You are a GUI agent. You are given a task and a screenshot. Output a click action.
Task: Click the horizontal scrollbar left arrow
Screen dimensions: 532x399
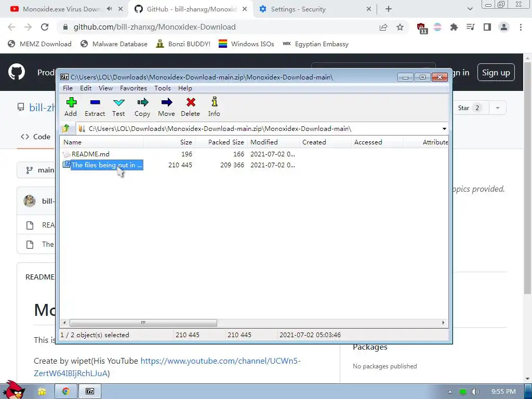click(64, 323)
